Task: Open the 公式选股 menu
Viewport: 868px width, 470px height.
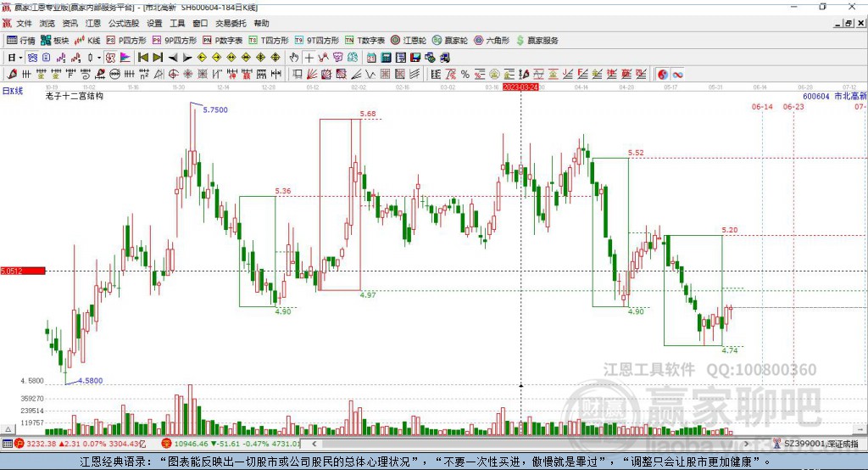Action: 124,23
